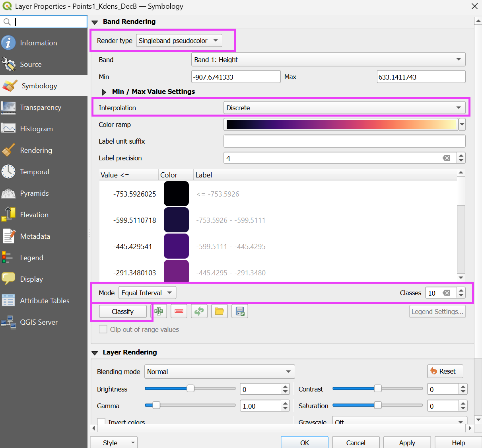The width and height of the screenshot is (482, 448).
Task: Open the Interpolation dropdown set to Discrete
Action: point(344,108)
